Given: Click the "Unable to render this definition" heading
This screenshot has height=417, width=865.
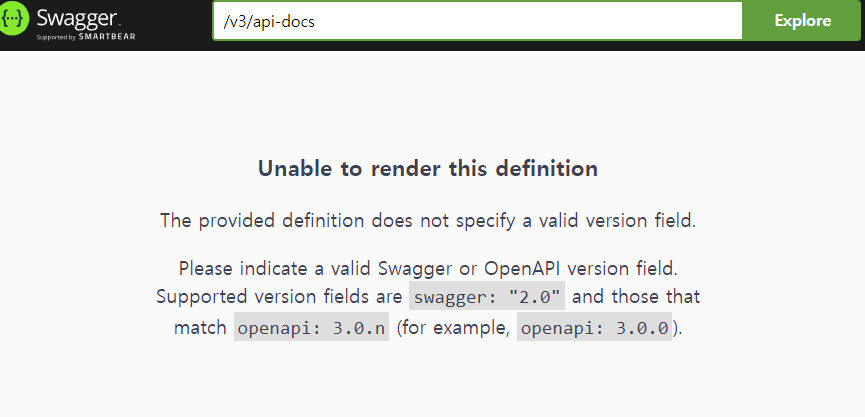Looking at the screenshot, I should point(428,169).
